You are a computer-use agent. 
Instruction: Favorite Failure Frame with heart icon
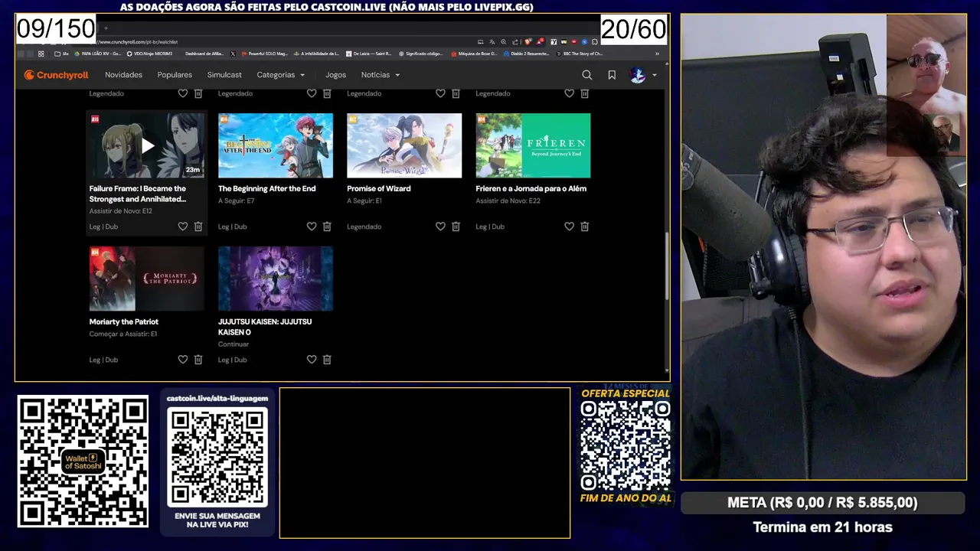coord(182,227)
